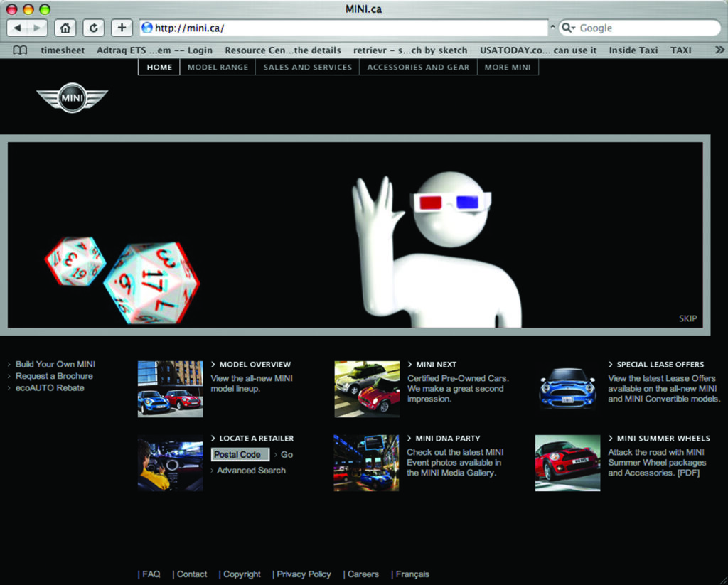Open the Privacy Policy footer link
This screenshot has height=585, width=728.
pos(304,574)
